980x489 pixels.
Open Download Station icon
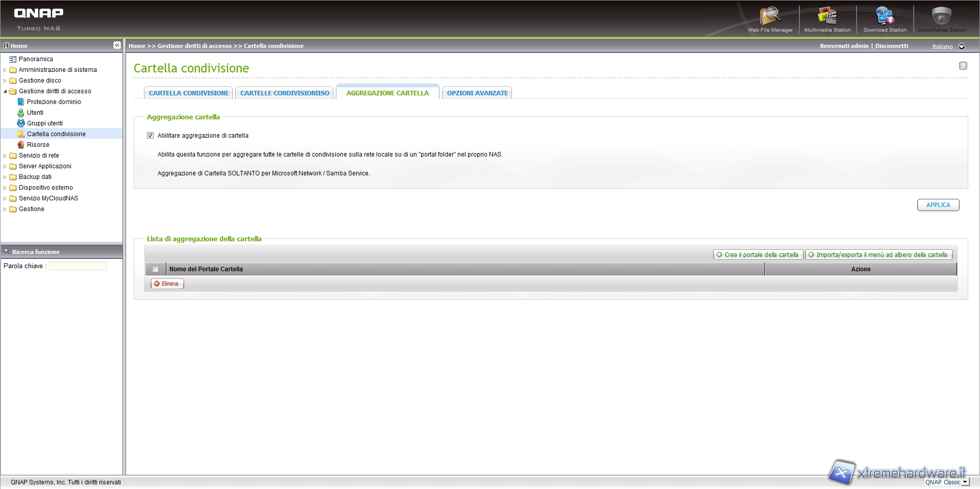(x=885, y=17)
